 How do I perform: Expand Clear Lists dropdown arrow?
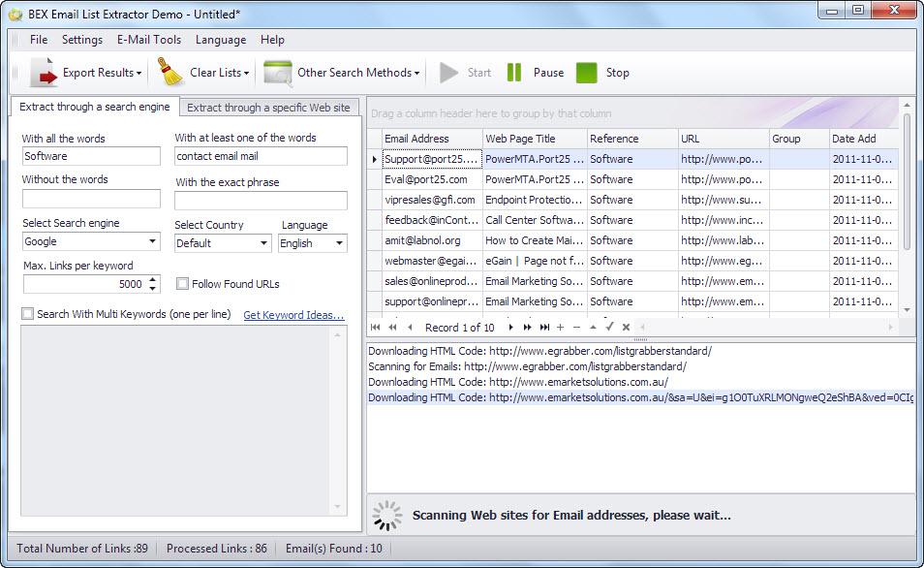tap(246, 73)
